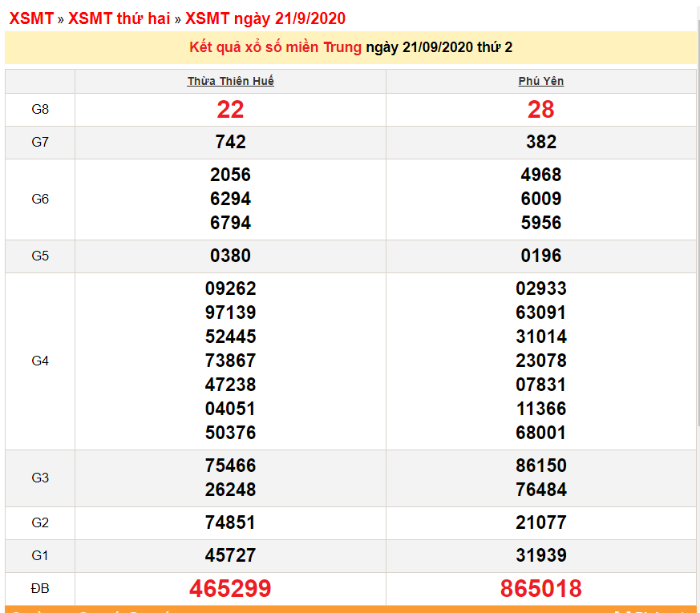Click the G4 number 68001

[541, 432]
